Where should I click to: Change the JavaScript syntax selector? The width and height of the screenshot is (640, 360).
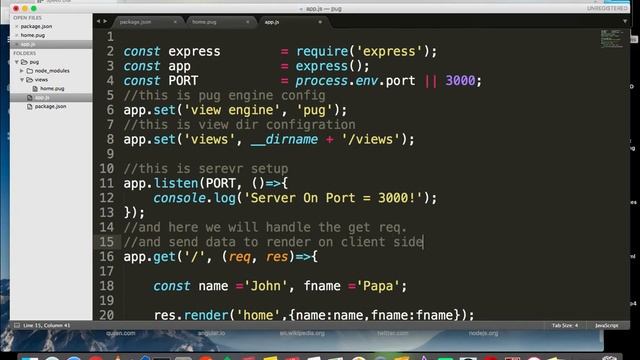pos(607,325)
